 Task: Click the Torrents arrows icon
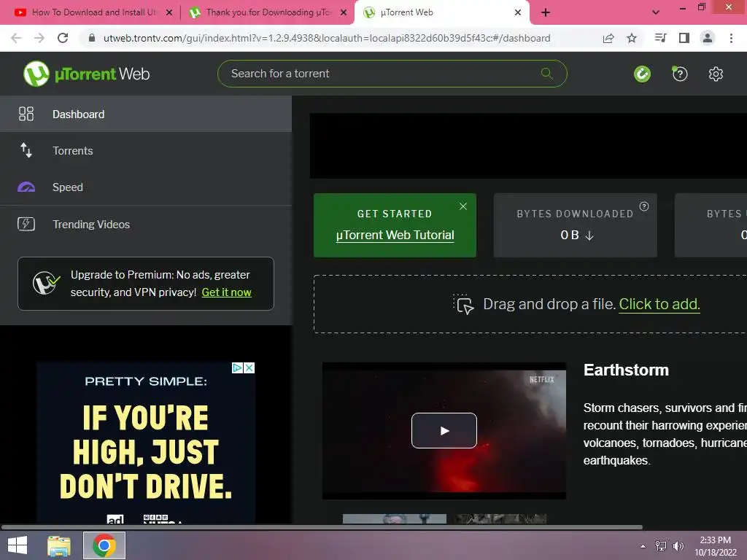click(x=26, y=150)
